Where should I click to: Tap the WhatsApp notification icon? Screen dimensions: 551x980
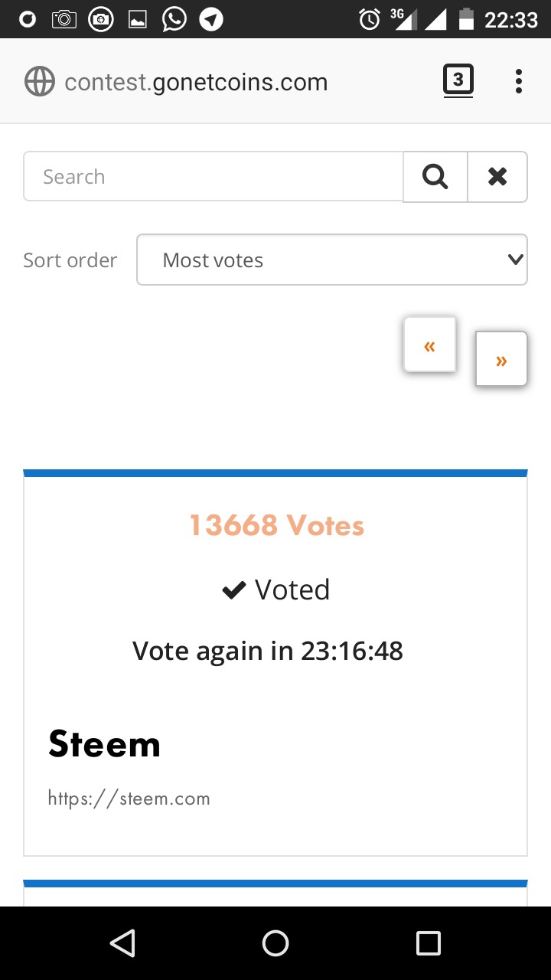point(174,19)
